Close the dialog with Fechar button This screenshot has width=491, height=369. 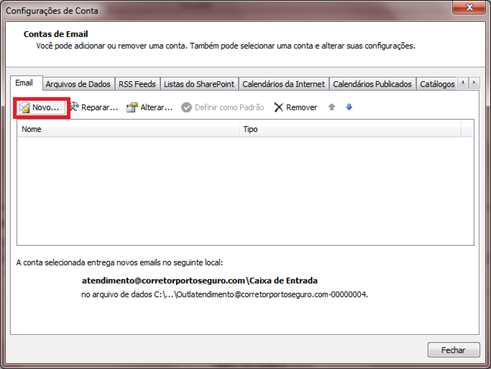453,350
